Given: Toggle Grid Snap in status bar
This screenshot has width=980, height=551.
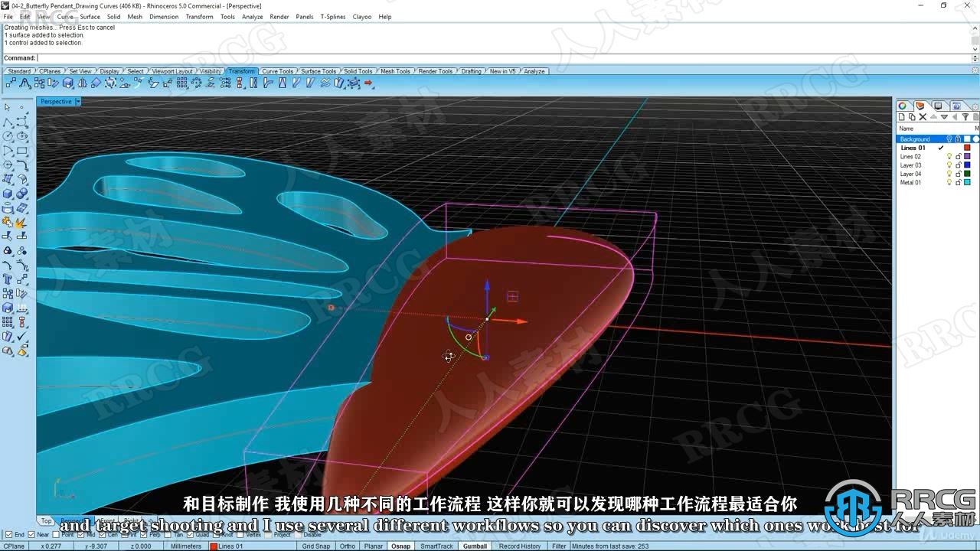Looking at the screenshot, I should click(x=315, y=546).
